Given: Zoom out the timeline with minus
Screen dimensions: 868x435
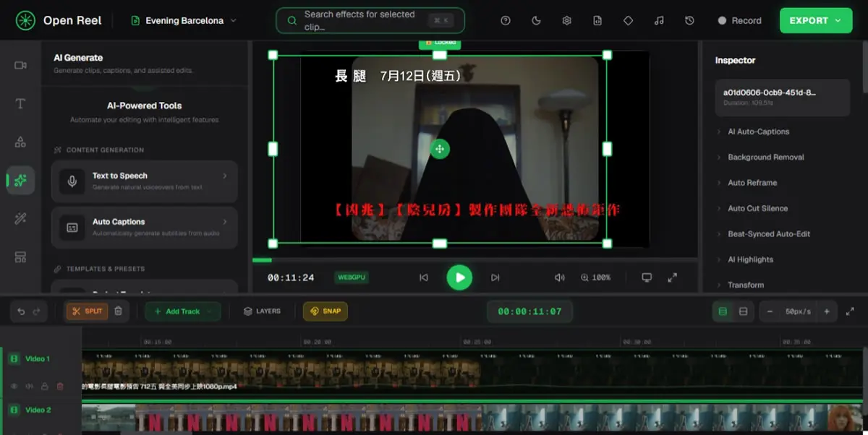Looking at the screenshot, I should pyautogui.click(x=770, y=311).
